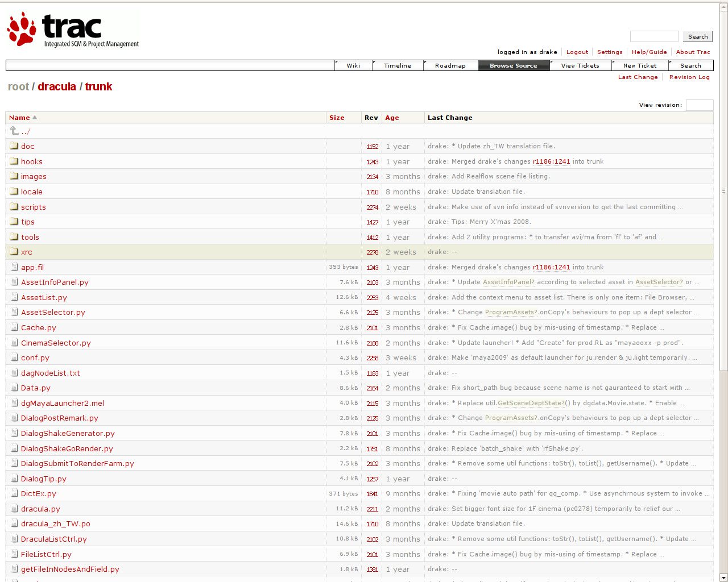Open revision 2274 of scripts folder

pyautogui.click(x=373, y=207)
